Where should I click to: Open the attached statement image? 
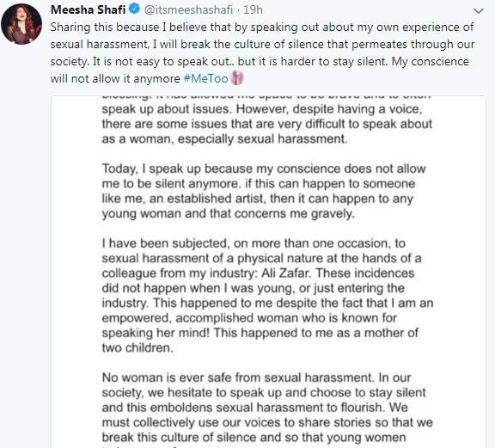tap(268, 272)
